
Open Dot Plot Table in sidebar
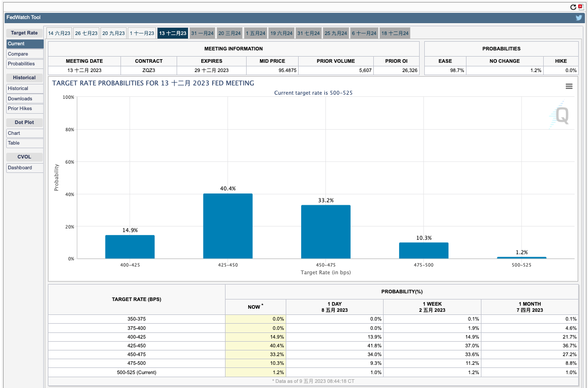[25, 143]
